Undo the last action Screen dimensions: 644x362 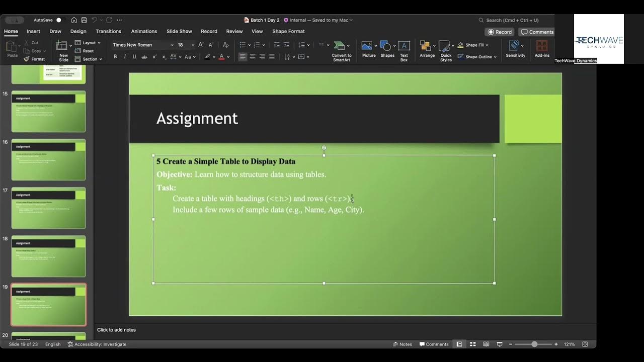[x=94, y=20]
